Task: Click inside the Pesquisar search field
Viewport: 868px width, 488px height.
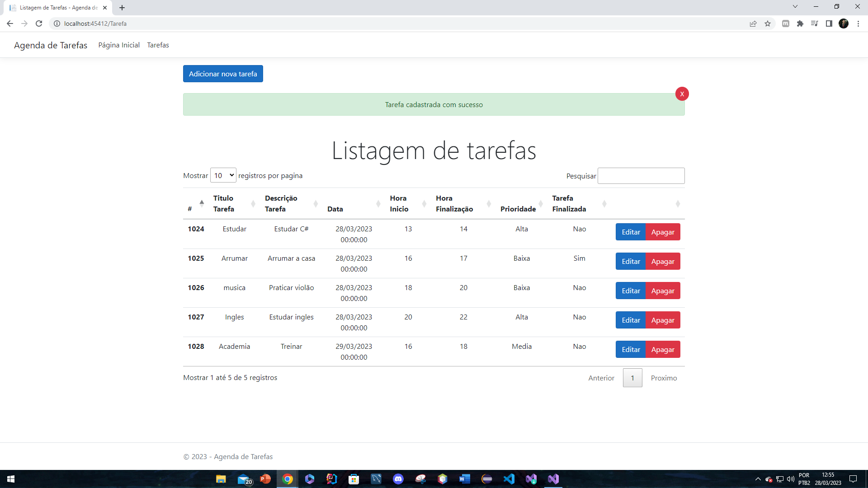Action: coord(641,176)
